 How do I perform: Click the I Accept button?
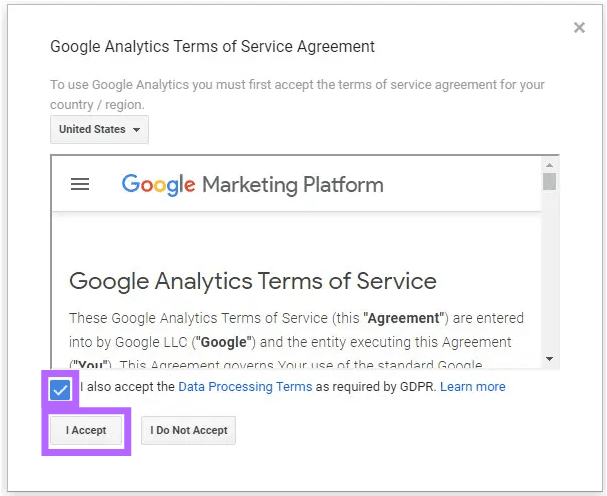86,430
